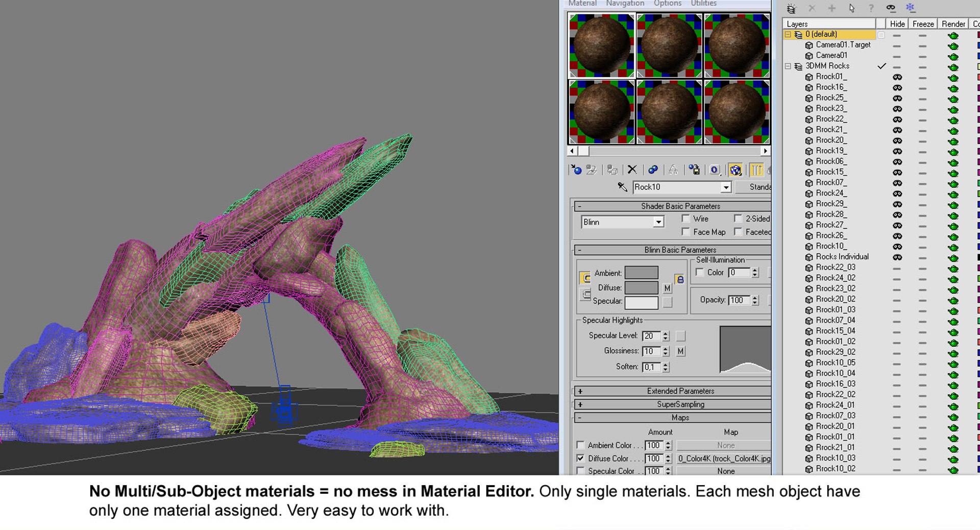
Task: Check the Ambient Color map checkbox
Action: coord(580,445)
